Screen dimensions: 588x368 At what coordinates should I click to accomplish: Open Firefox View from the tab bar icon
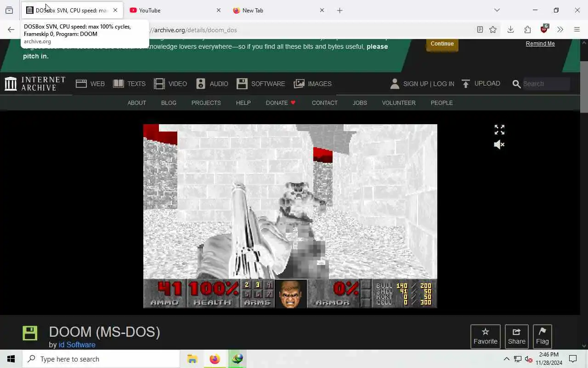9,10
